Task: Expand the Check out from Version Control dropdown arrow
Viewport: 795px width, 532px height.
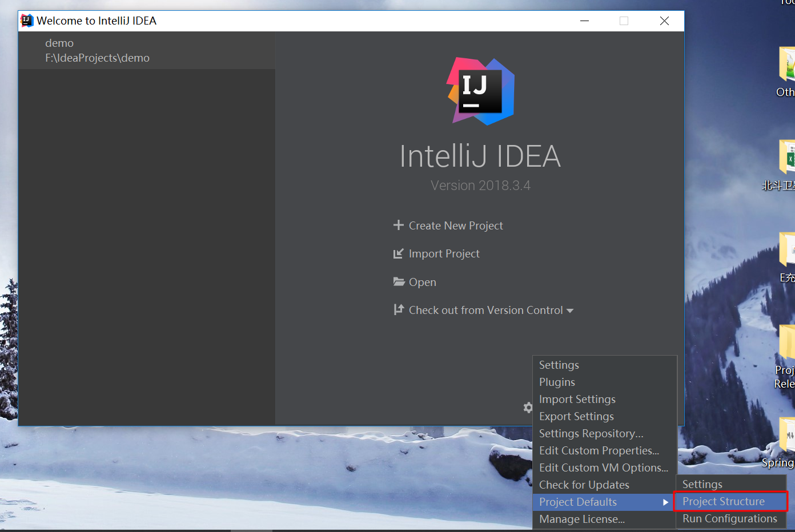Action: [x=570, y=311]
